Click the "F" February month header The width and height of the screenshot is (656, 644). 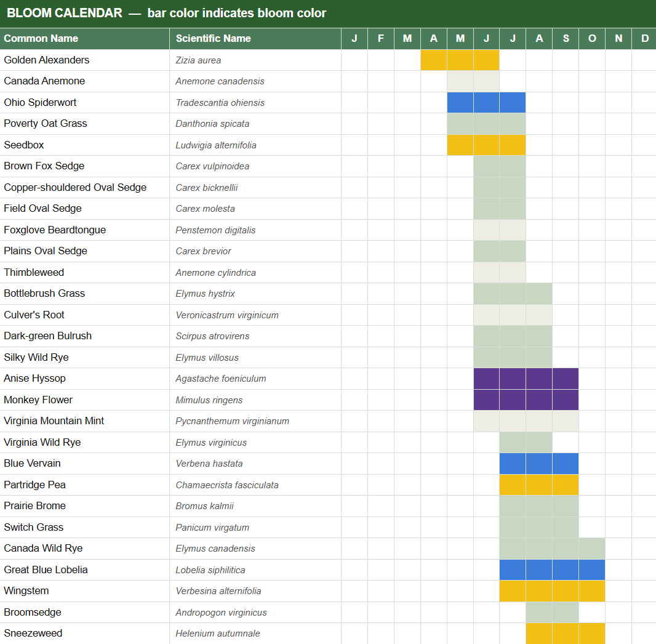(x=381, y=39)
